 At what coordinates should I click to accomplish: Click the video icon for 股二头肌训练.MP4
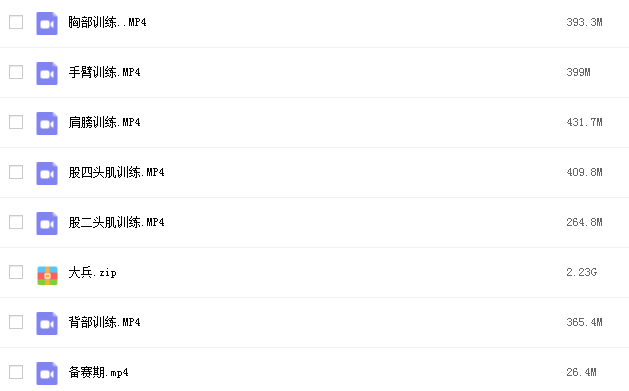(x=47, y=223)
